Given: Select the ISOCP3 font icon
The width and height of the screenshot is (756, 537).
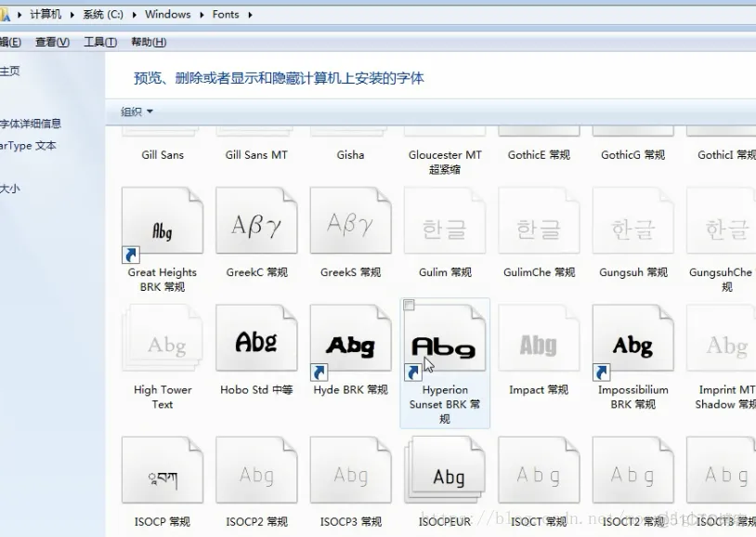Looking at the screenshot, I should [350, 470].
